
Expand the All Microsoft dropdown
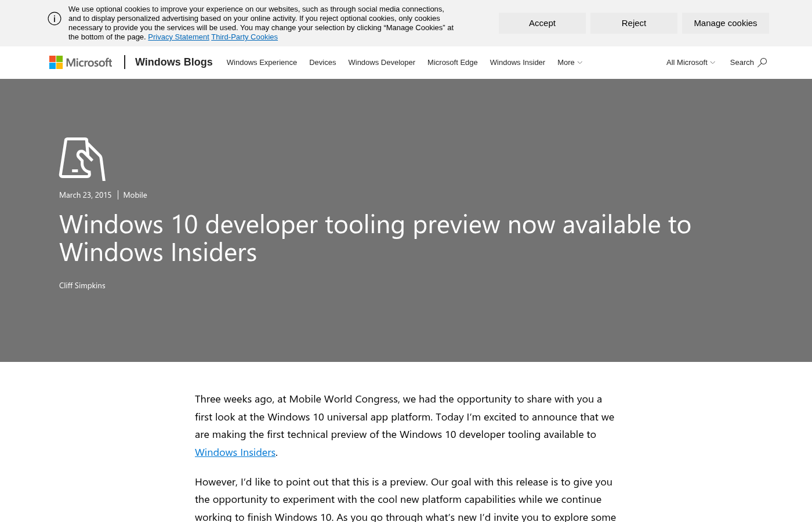click(x=691, y=63)
